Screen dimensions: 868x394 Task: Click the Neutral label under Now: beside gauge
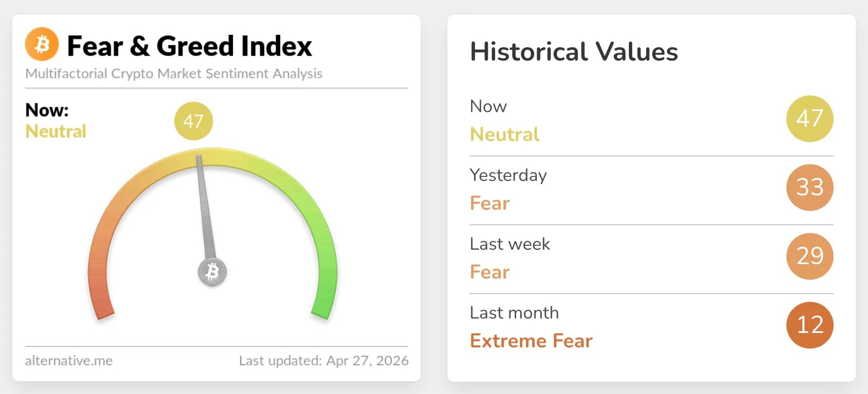(56, 132)
